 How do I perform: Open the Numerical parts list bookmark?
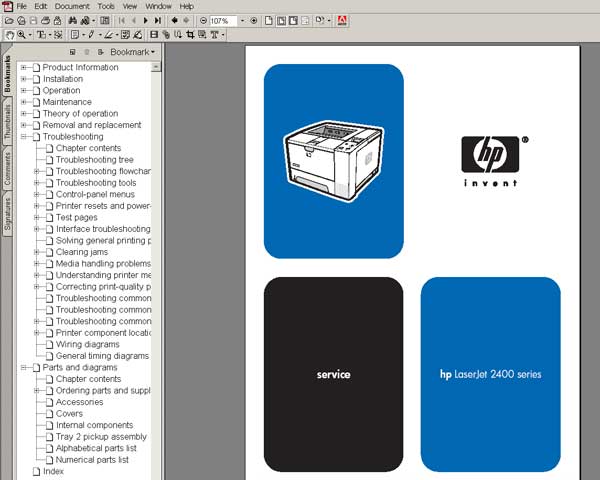pos(92,460)
